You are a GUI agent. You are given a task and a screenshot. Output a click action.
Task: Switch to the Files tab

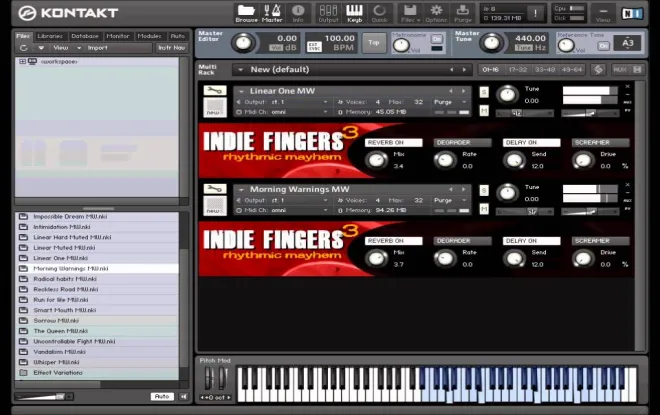[23, 36]
